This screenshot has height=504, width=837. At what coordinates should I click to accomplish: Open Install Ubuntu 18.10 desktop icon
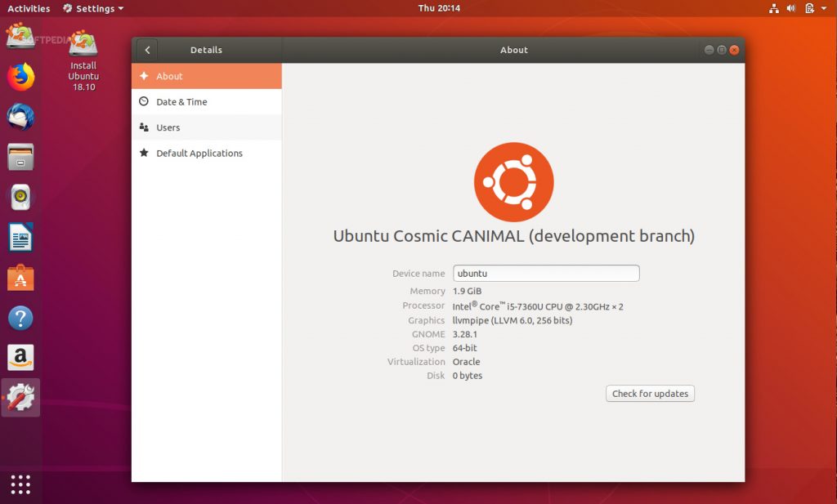[x=83, y=60]
